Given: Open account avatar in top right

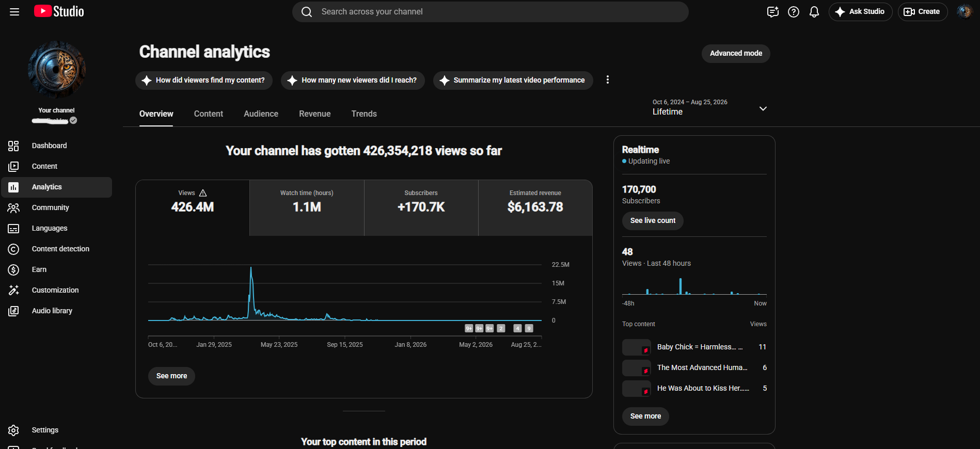Looking at the screenshot, I should pos(964,11).
